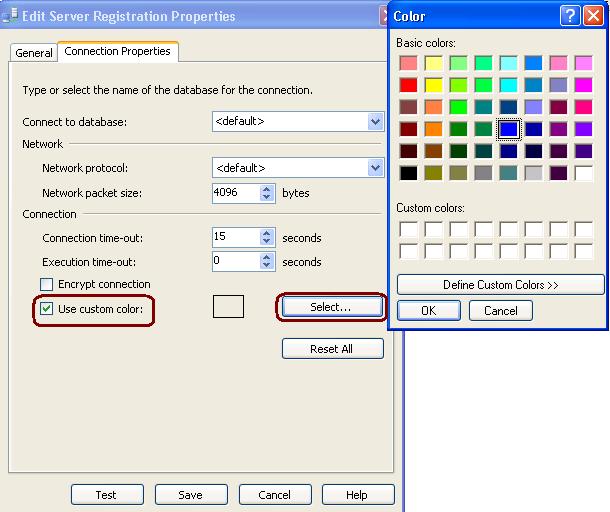Pick the selected blue basic color swatch

pyautogui.click(x=509, y=129)
